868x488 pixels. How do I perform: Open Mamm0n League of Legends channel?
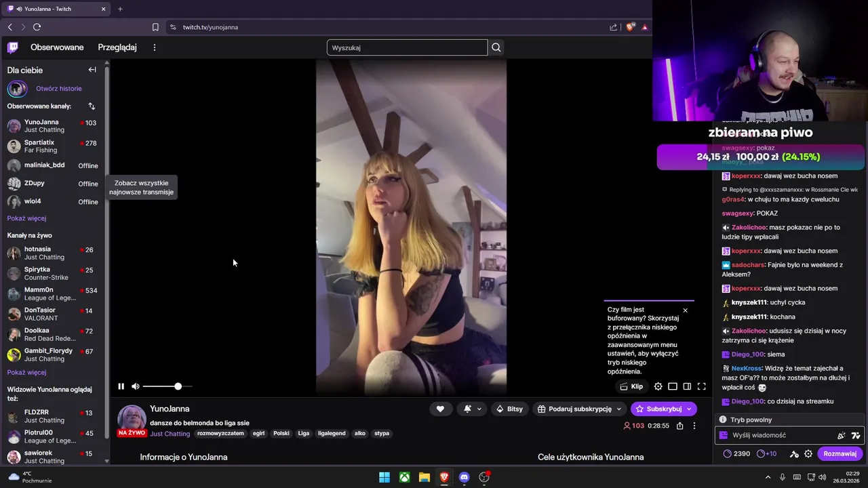(x=53, y=294)
